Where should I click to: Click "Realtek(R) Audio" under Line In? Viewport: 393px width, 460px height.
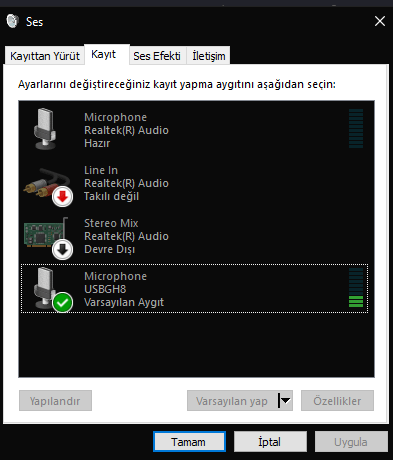pyautogui.click(x=126, y=183)
